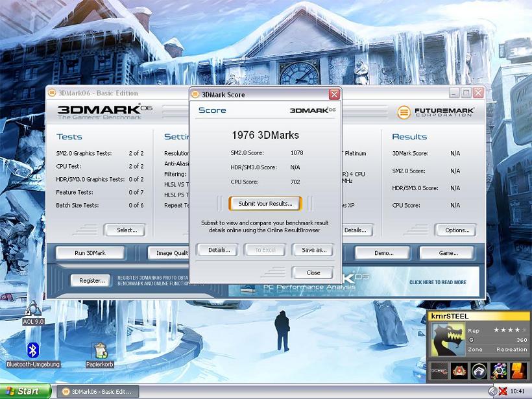The width and height of the screenshot is (532, 399).
Task: Click the 3DMark Score dialog title icon
Action: (195, 94)
